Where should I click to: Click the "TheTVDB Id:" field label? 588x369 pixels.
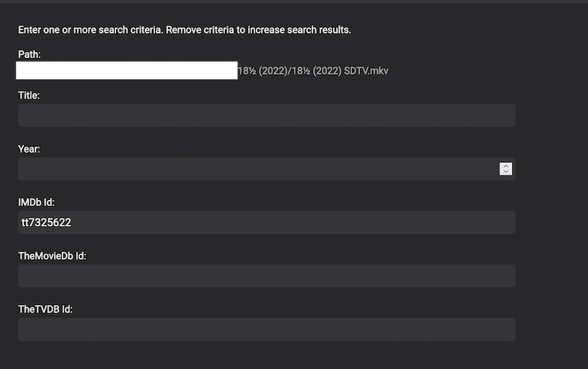[45, 309]
